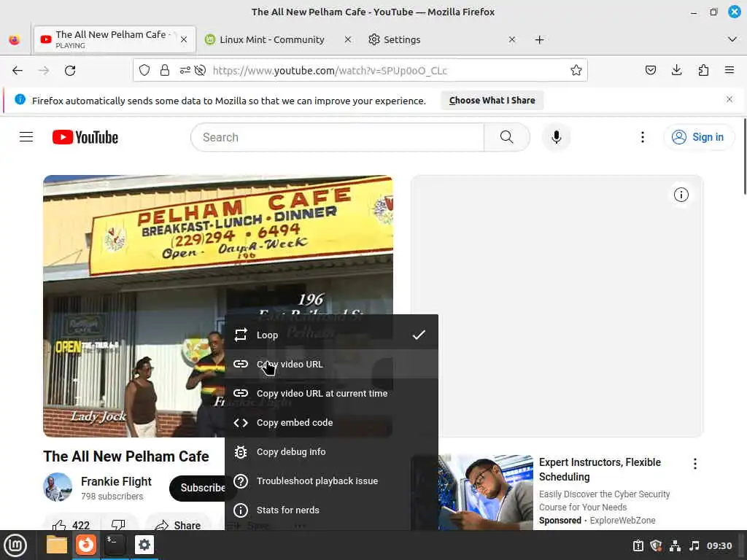Go to YouTube home via logo
The width and height of the screenshot is (747, 560).
coord(85,137)
